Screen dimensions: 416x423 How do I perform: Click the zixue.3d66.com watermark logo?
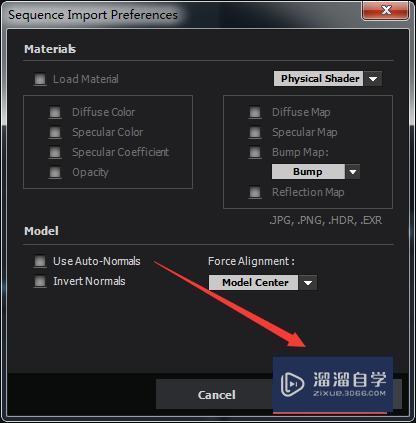[333, 385]
